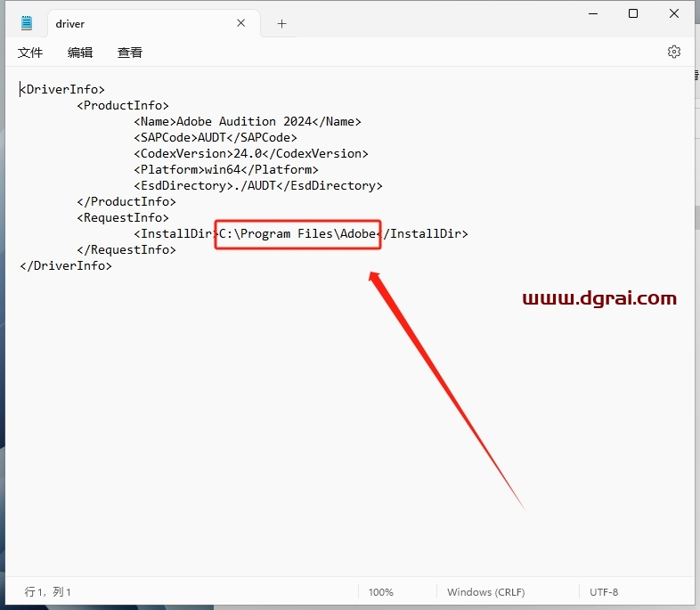The height and width of the screenshot is (610, 700).
Task: Click the CodexVersion 24.0 line
Action: click(x=251, y=153)
